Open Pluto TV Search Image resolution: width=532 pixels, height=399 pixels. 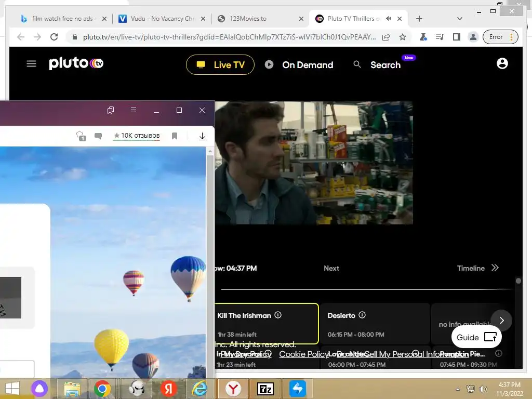(x=377, y=64)
